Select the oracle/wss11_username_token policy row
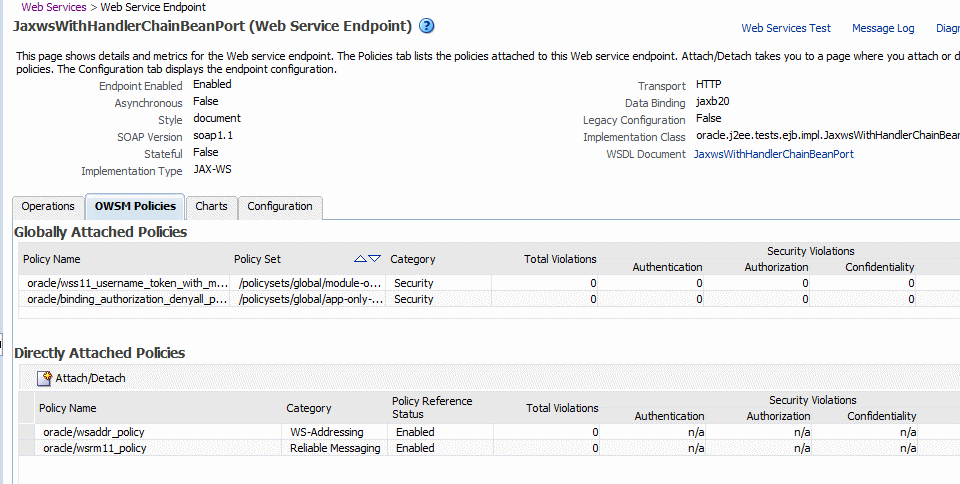 pyautogui.click(x=128, y=283)
